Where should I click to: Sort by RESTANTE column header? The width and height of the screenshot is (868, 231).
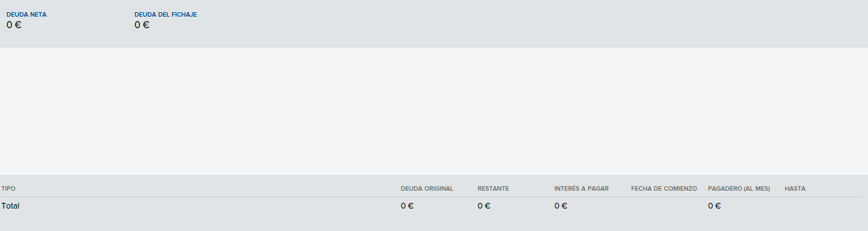tap(493, 189)
